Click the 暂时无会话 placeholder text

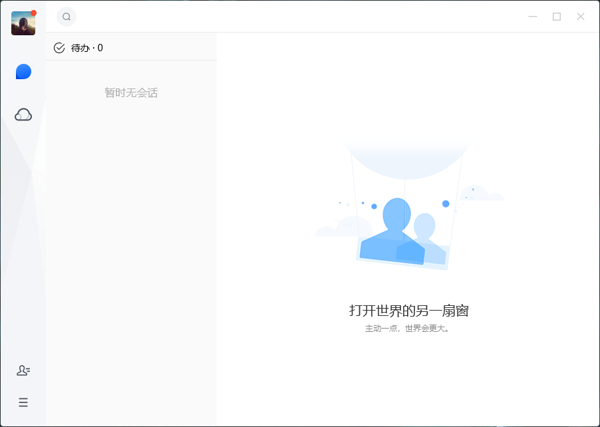131,93
